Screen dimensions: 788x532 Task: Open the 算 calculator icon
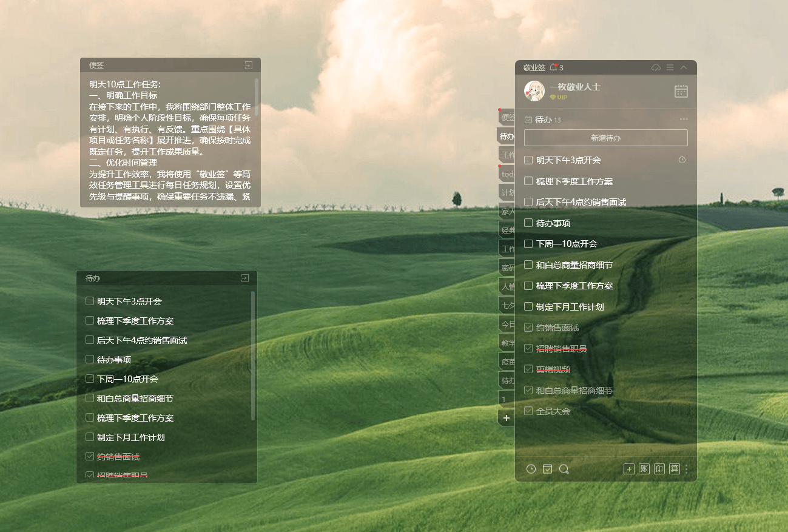pyautogui.click(x=675, y=469)
